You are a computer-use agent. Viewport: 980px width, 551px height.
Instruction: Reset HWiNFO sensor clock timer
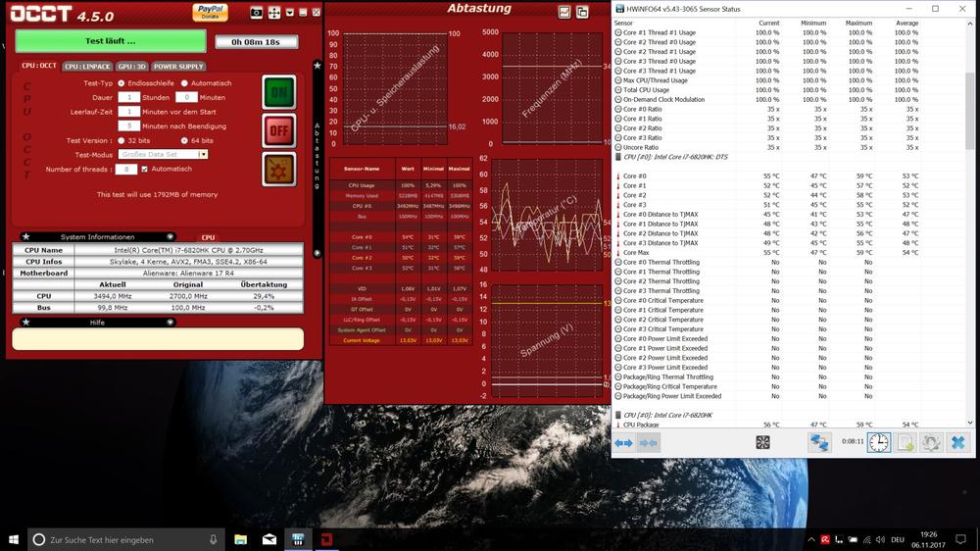pyautogui.click(x=879, y=443)
